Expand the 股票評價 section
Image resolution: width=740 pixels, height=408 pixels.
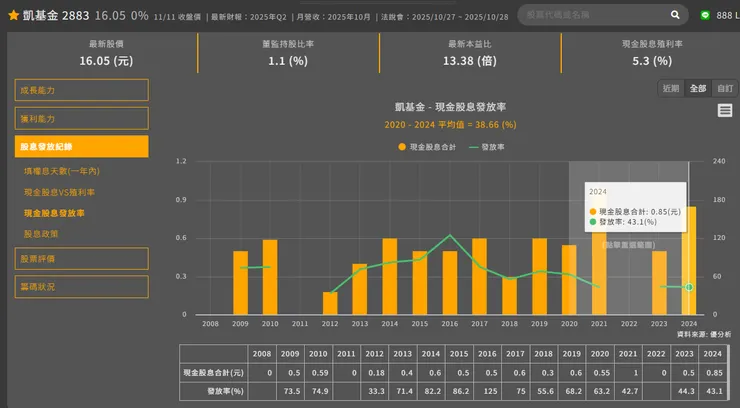pos(82,258)
